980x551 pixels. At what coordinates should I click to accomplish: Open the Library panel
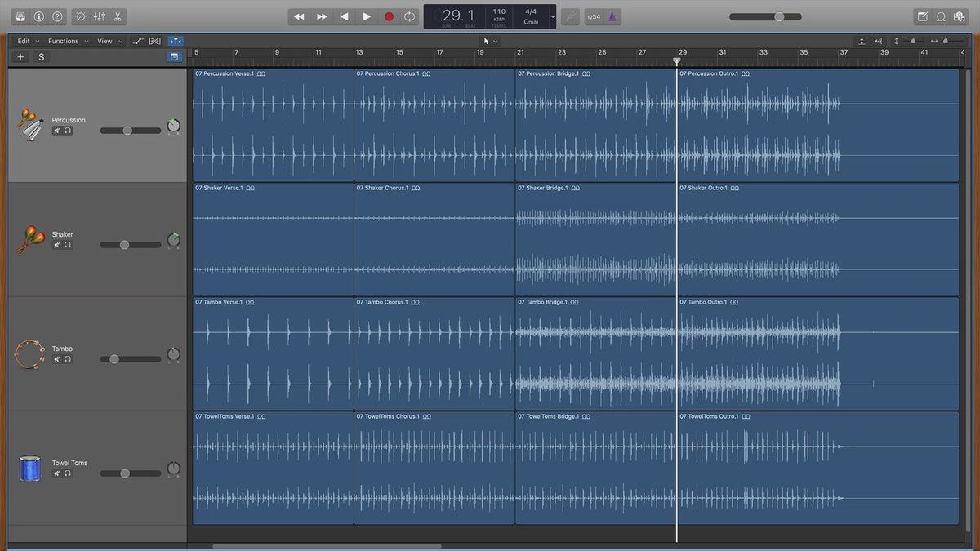coord(20,16)
